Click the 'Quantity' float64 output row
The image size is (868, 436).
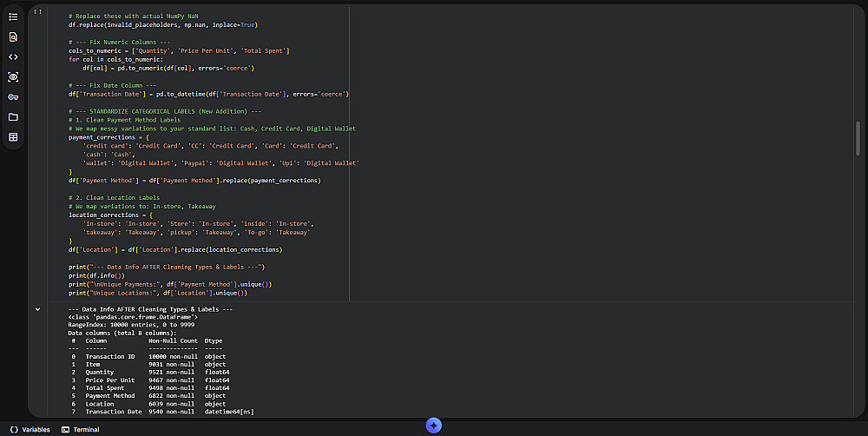click(150, 373)
